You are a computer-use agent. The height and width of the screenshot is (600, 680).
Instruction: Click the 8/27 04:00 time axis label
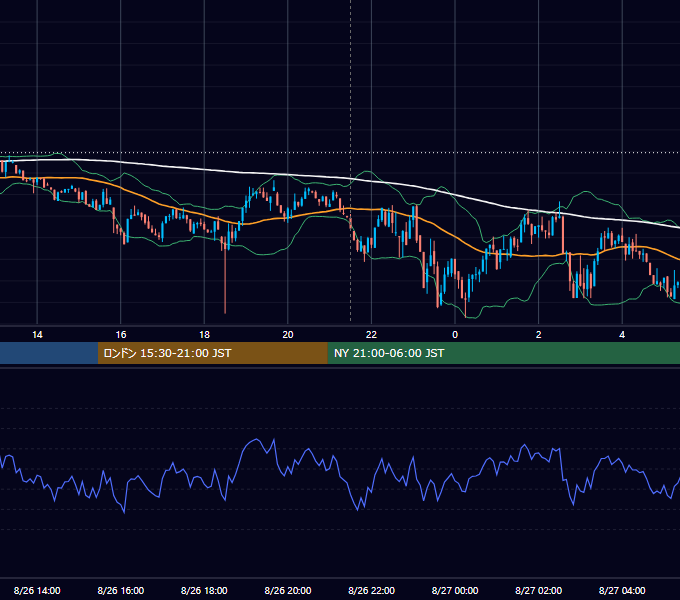pos(622,590)
